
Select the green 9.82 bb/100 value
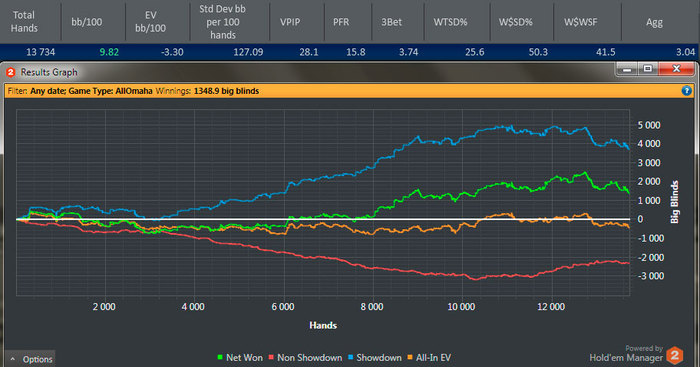[109, 52]
